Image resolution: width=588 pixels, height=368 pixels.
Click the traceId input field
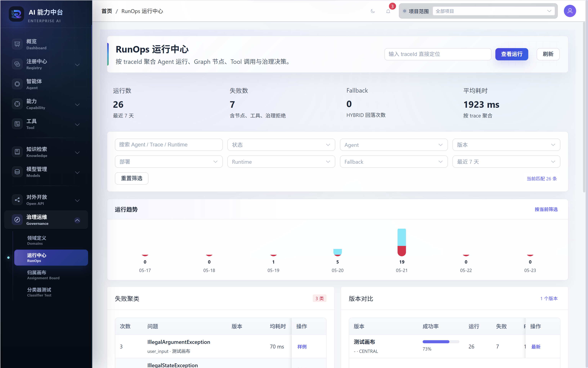(x=438, y=54)
